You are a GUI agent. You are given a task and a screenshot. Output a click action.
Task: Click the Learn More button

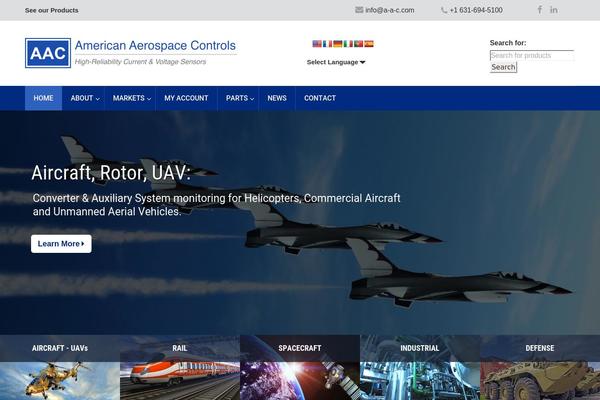coord(61,244)
